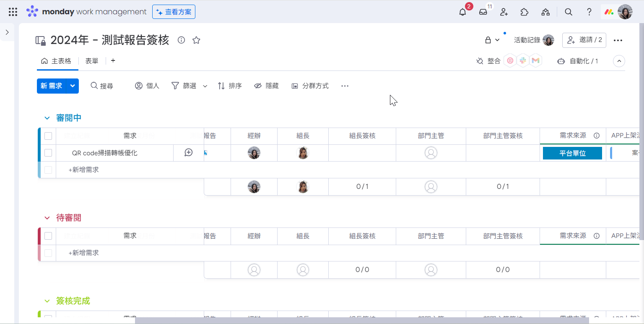
Task: Star the board as favorite
Action: tap(196, 40)
